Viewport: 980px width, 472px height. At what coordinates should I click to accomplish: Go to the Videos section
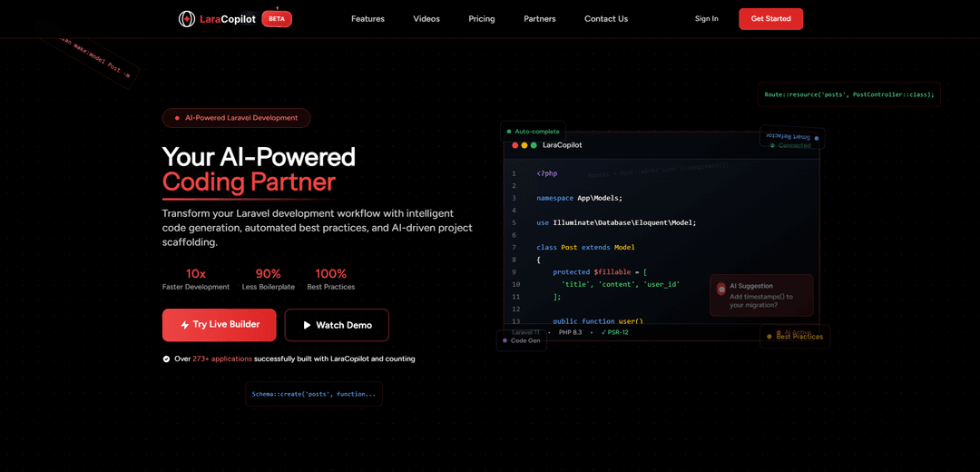click(x=426, y=19)
